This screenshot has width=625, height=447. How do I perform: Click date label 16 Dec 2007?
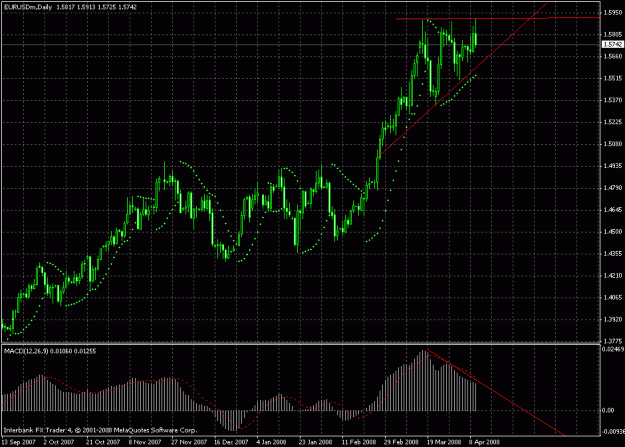[231, 442]
